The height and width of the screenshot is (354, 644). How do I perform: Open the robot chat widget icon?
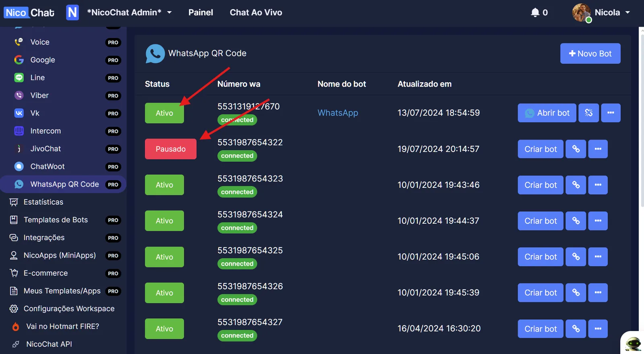tap(633, 343)
